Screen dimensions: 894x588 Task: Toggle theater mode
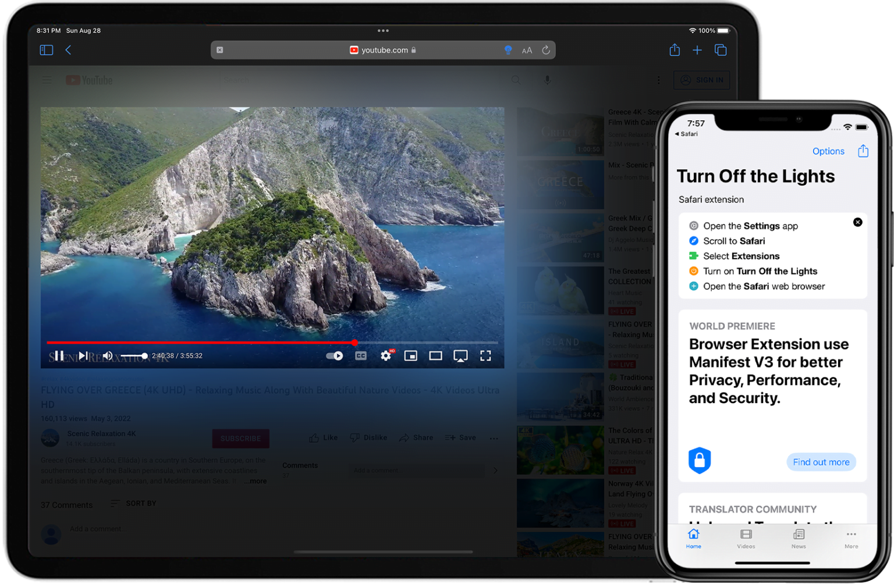435,355
